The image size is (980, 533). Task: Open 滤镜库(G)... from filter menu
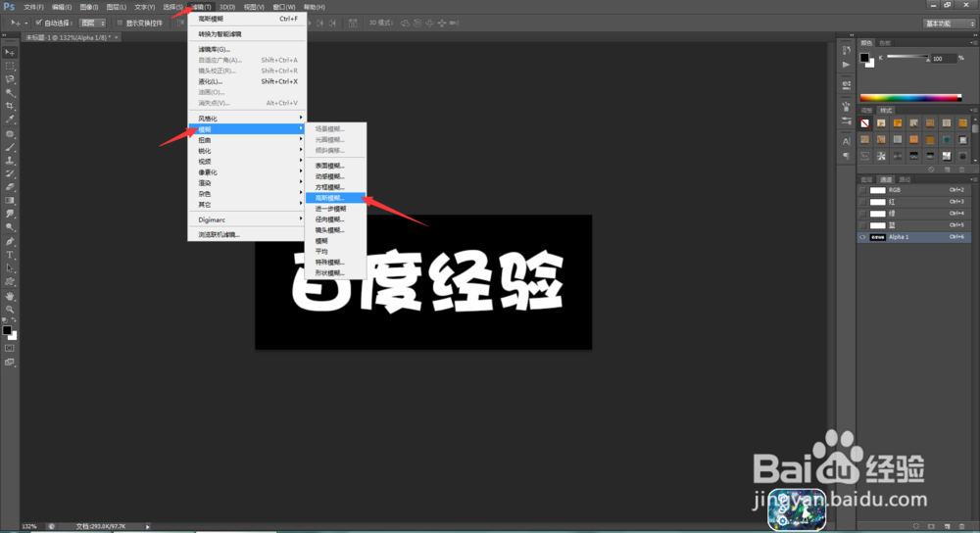[x=247, y=49]
